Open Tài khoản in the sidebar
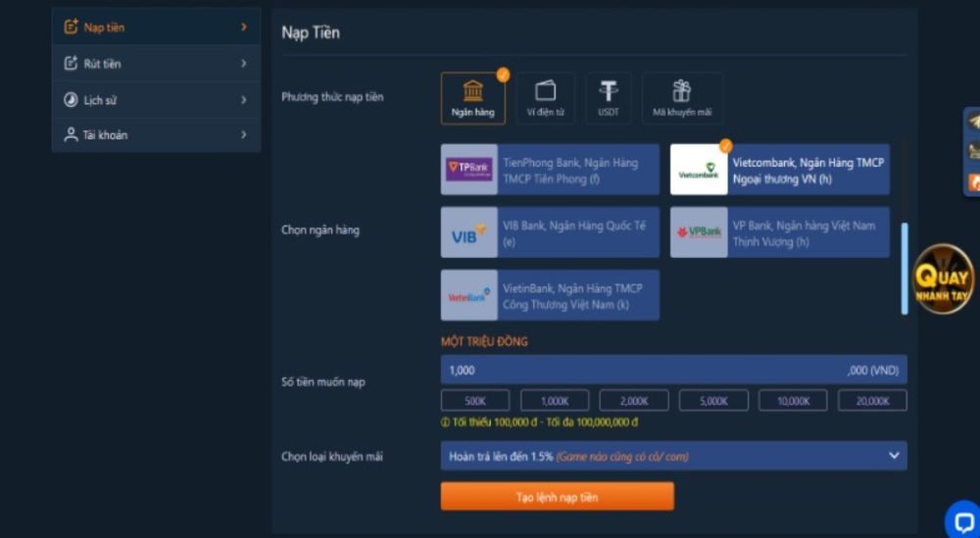 pos(105,135)
